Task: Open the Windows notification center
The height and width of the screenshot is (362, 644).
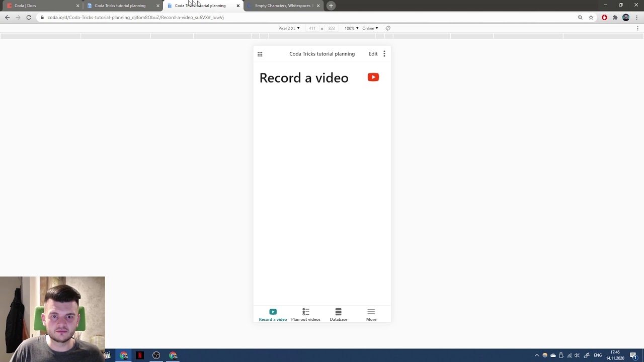Action: (633, 355)
